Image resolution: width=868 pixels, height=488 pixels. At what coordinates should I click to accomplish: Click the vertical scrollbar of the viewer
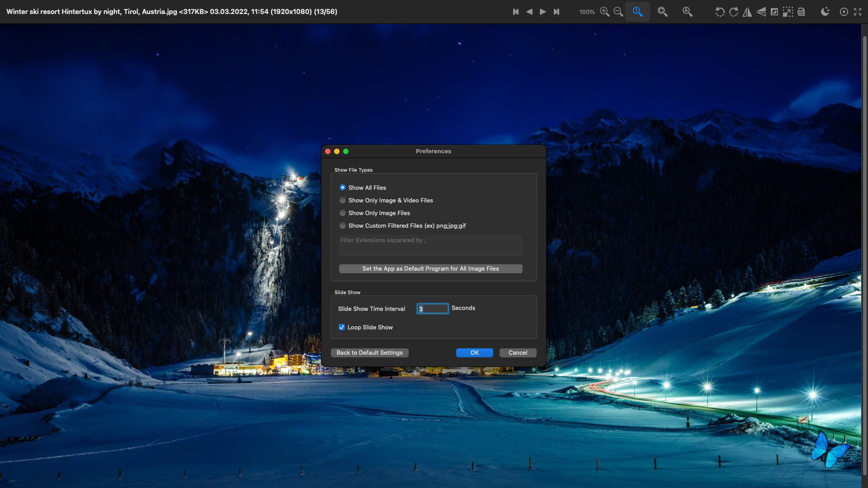tap(864, 255)
